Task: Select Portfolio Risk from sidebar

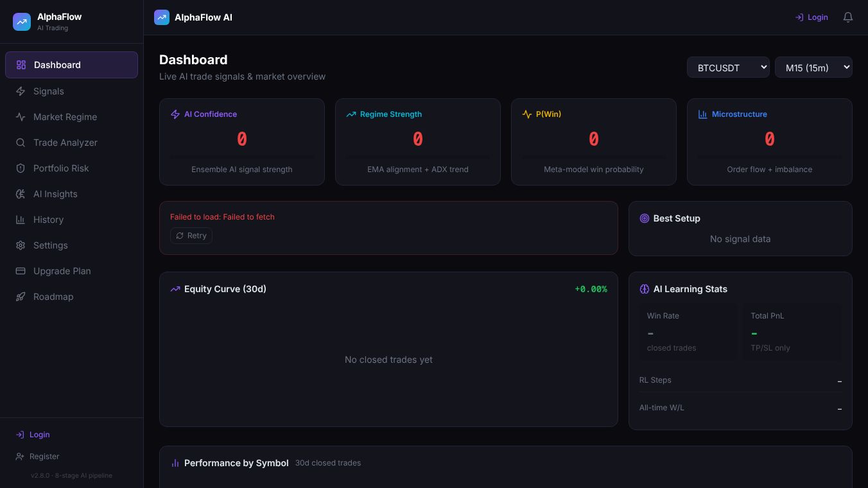Action: (61, 168)
